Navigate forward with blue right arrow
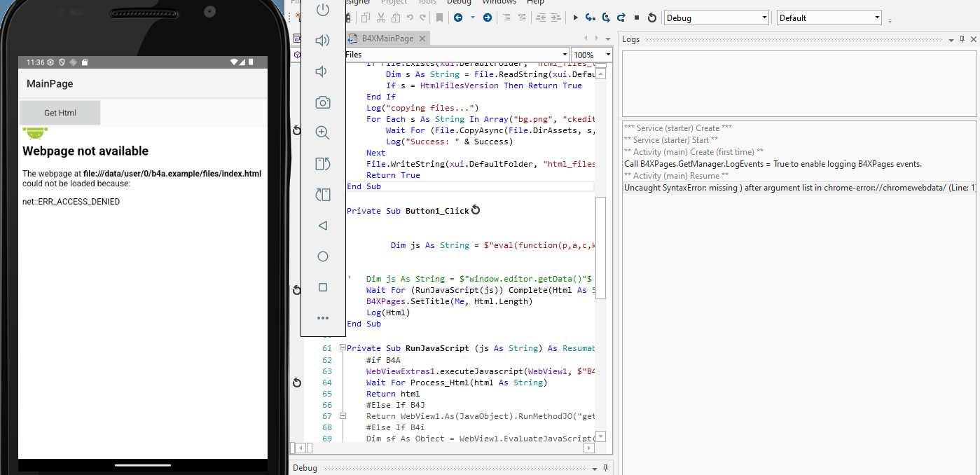980x475 pixels. click(x=488, y=18)
